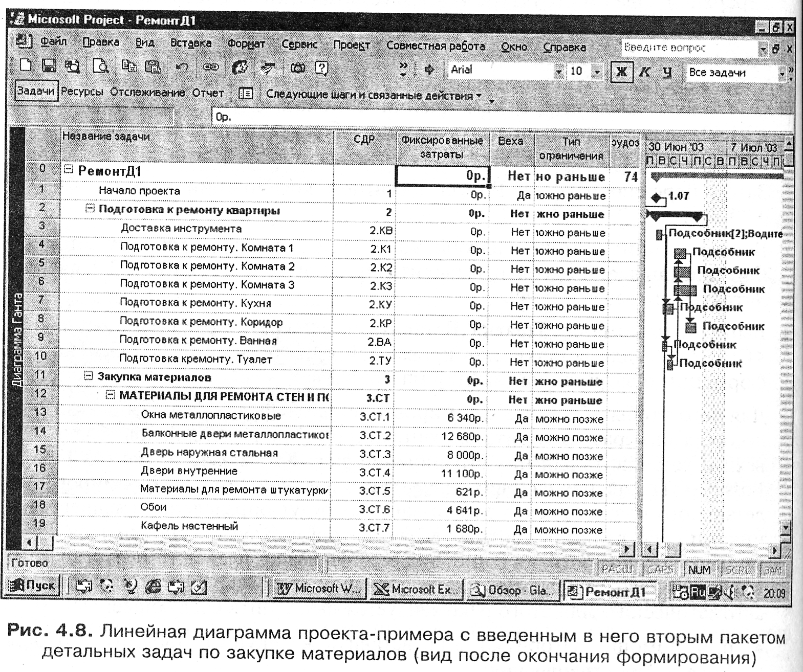Switch to Microsoft Ex... taskbar window
This screenshot has width=803, height=672.
click(x=416, y=589)
